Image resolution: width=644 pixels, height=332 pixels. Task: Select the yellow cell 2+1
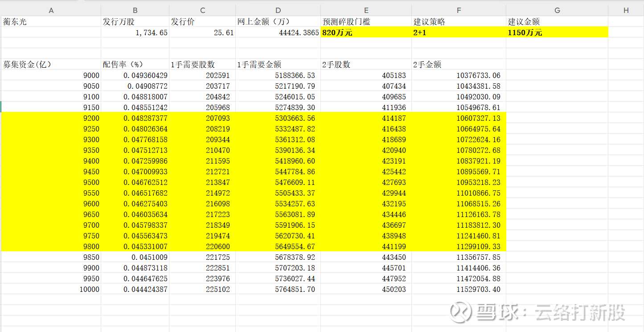pos(459,32)
